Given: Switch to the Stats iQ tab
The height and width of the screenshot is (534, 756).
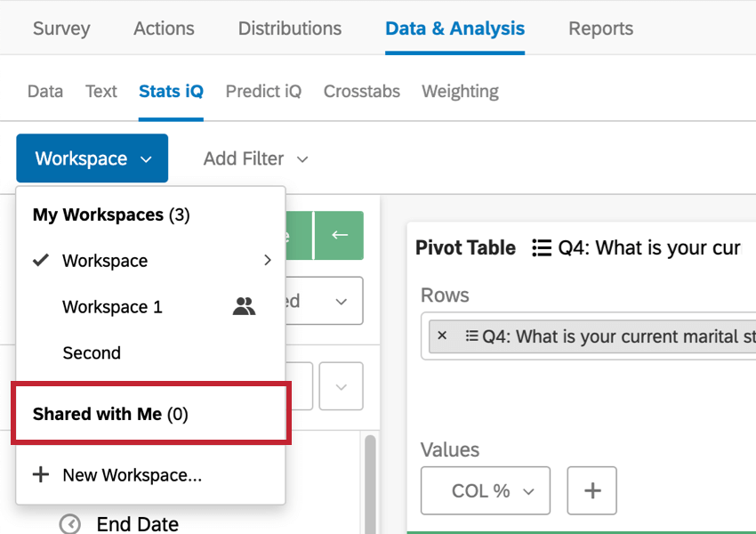Looking at the screenshot, I should point(171,91).
